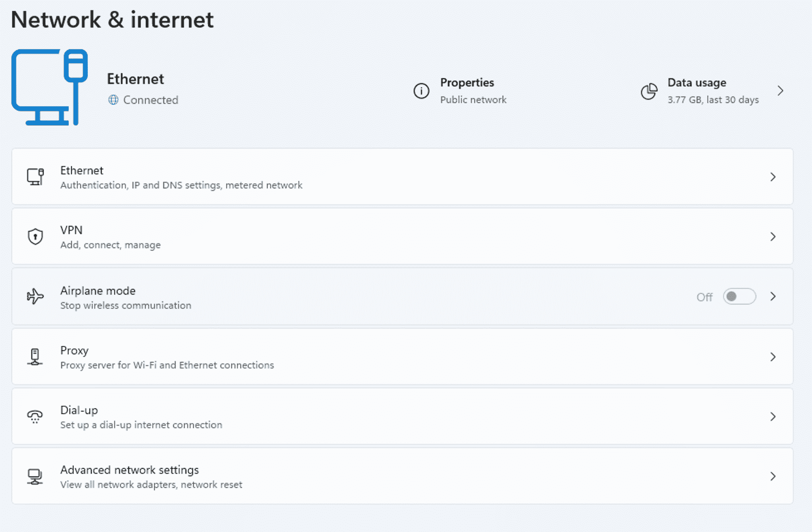Open Properties for the Public network

(460, 91)
